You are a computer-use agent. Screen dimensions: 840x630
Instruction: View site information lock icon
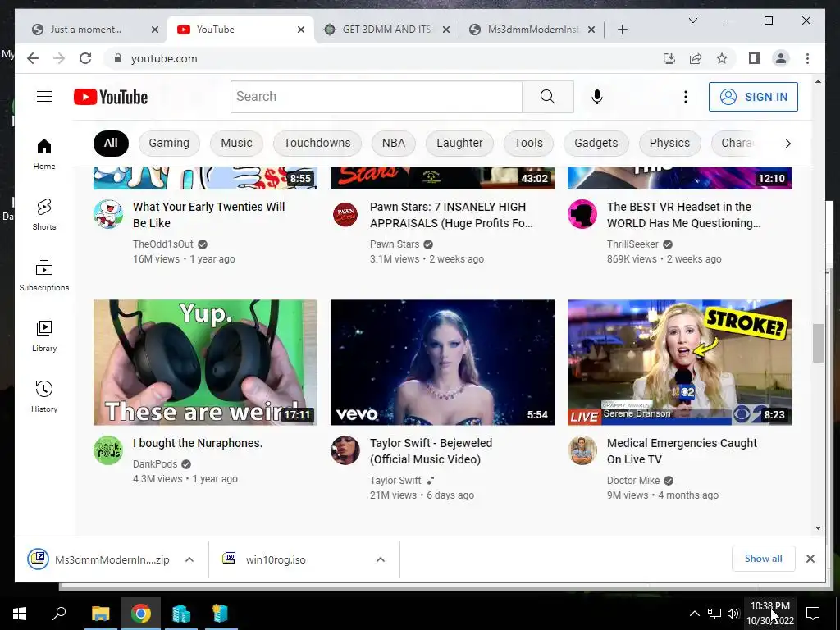coord(118,58)
